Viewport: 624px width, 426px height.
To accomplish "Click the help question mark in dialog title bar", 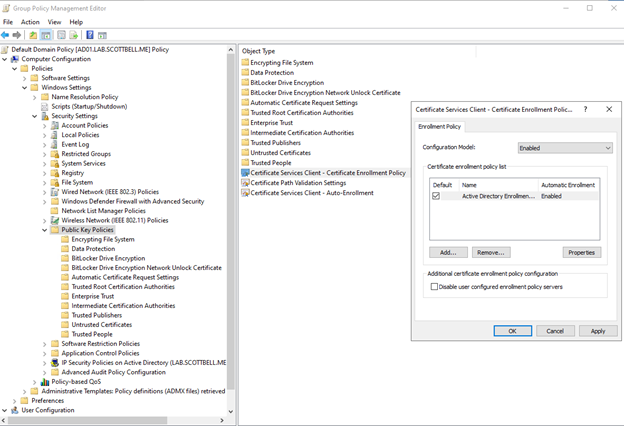I will [586, 108].
